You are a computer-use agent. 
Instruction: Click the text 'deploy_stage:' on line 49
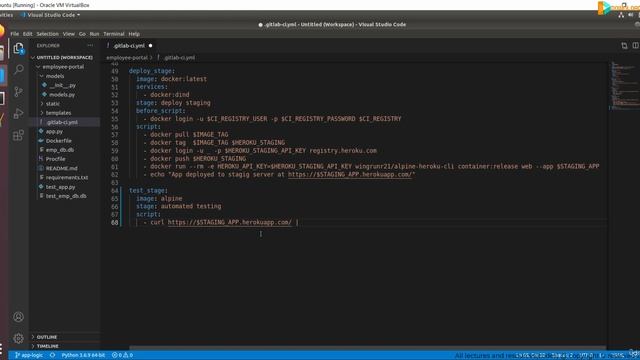(x=152, y=71)
